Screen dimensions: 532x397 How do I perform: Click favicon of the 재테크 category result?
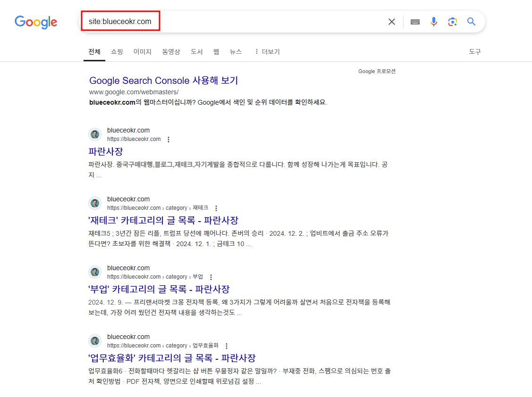95,203
